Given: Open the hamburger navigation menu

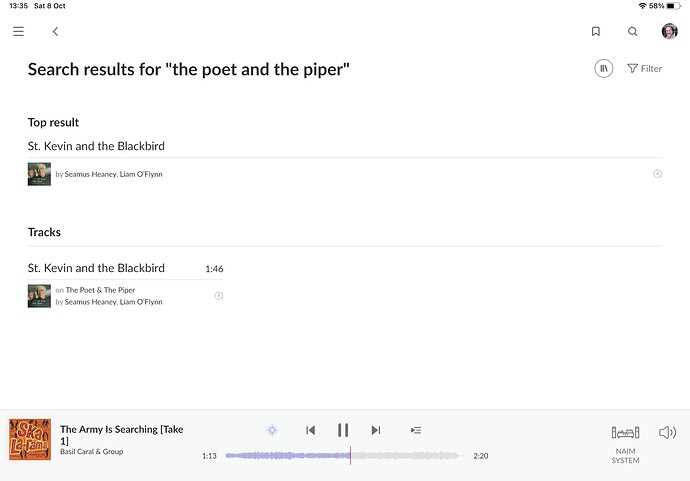Looking at the screenshot, I should pos(18,32).
